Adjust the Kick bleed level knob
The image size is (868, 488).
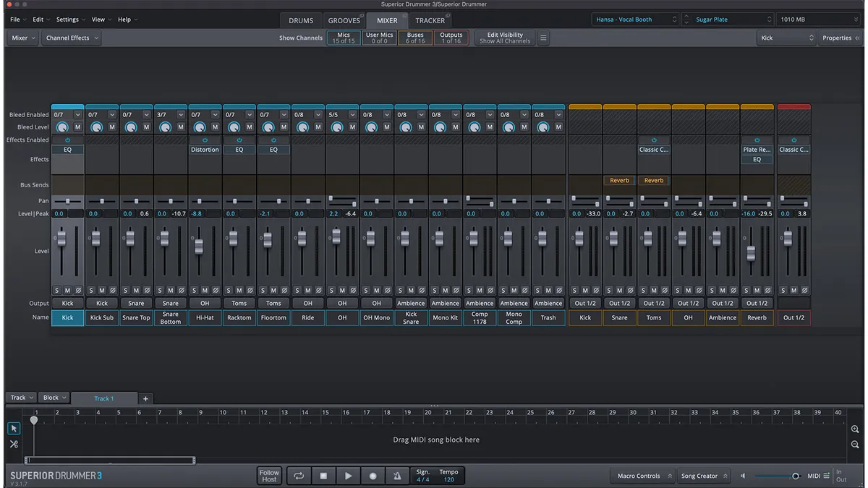click(x=62, y=127)
